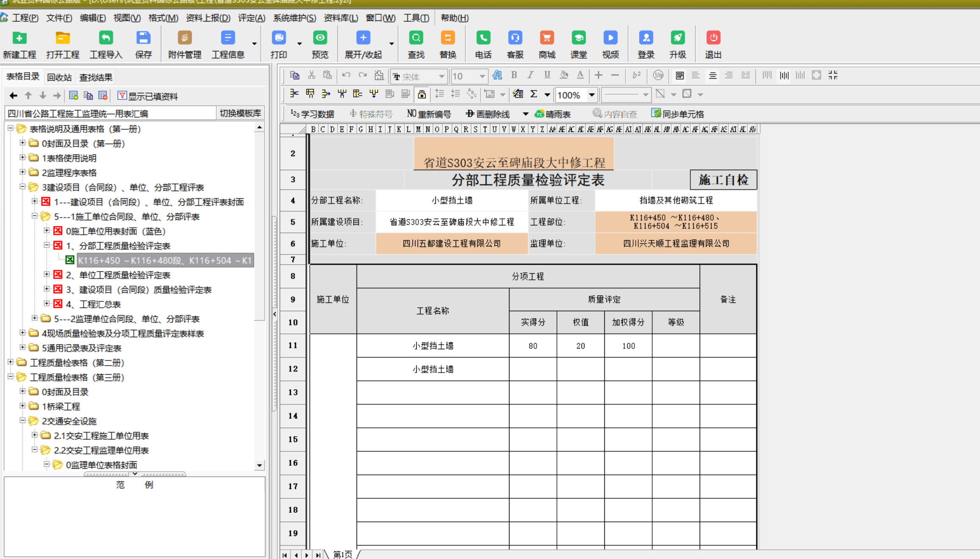Click the fill color bucket icon
Viewport: 980px width, 559px height.
(x=564, y=75)
